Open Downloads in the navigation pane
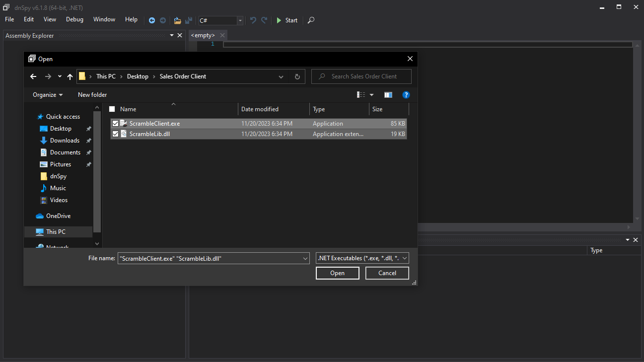 coord(65,141)
